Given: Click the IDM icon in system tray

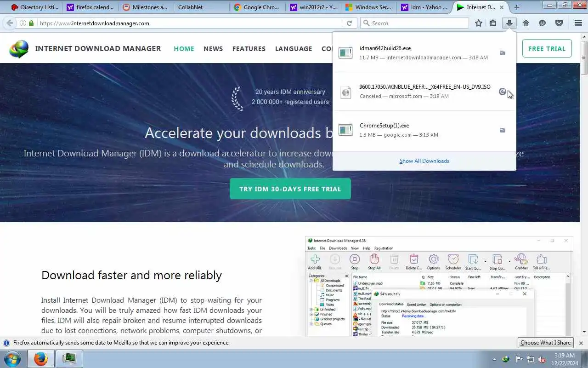Looking at the screenshot, I should pyautogui.click(x=506, y=359).
